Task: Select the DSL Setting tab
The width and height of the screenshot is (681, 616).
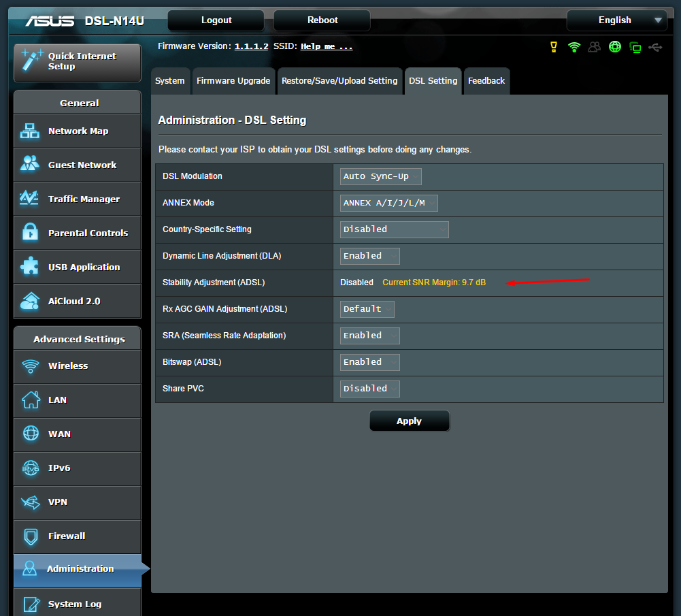Action: tap(433, 81)
